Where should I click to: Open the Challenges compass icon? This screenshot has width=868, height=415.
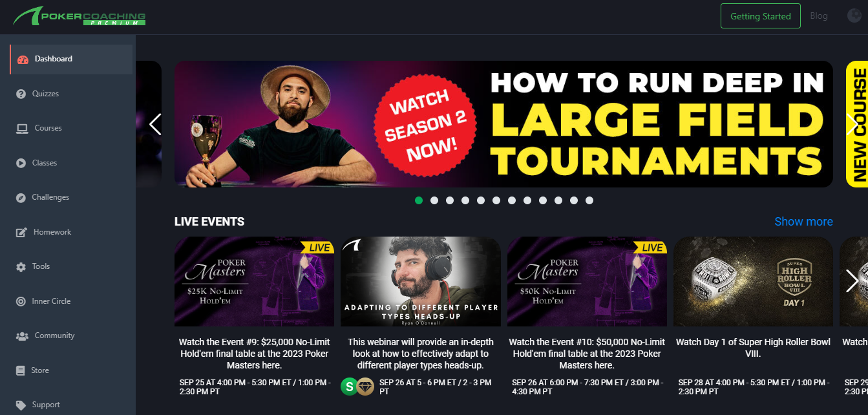click(x=21, y=198)
